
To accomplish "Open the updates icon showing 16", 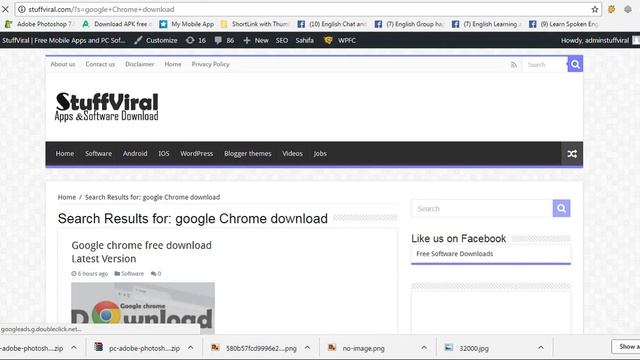I will [196, 40].
